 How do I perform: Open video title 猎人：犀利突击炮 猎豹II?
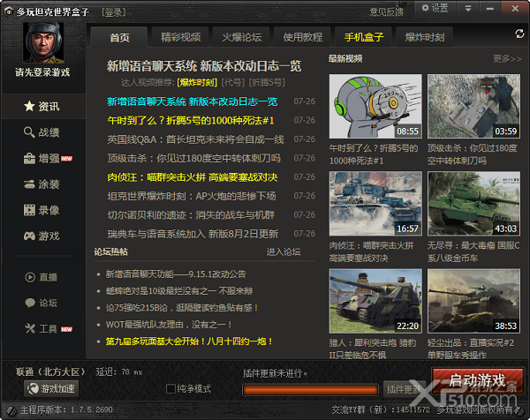373,349
